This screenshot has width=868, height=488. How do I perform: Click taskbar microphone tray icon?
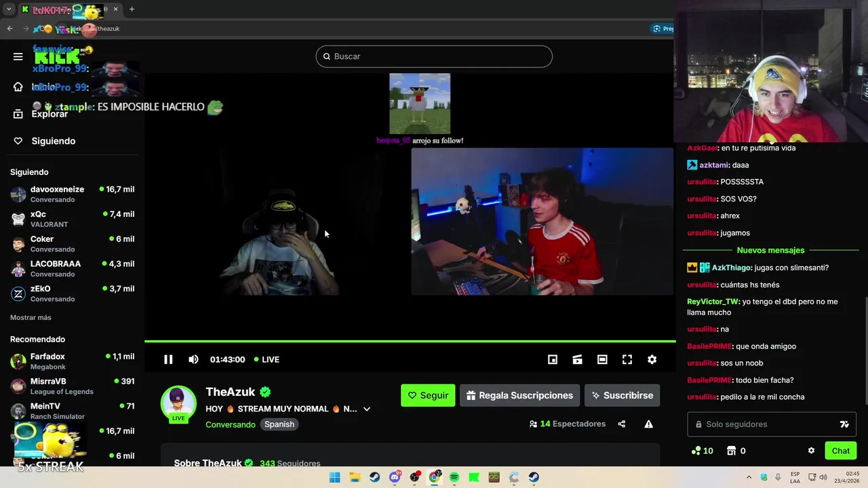778,477
